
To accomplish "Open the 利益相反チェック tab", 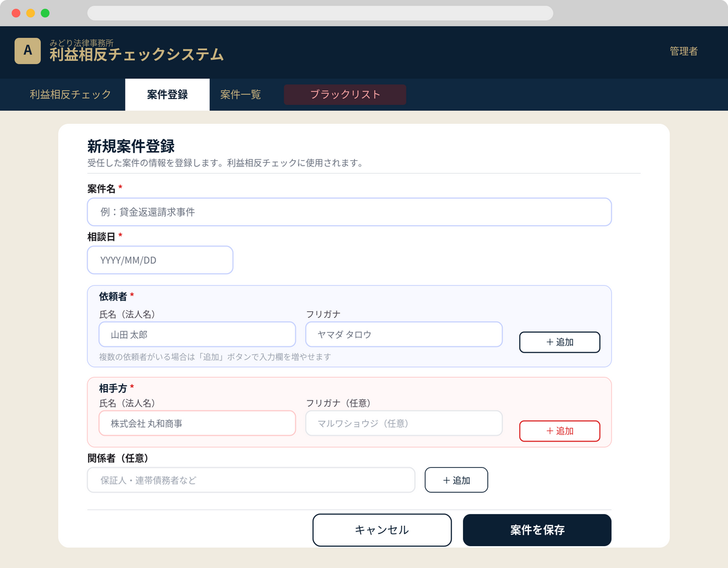I will click(70, 95).
